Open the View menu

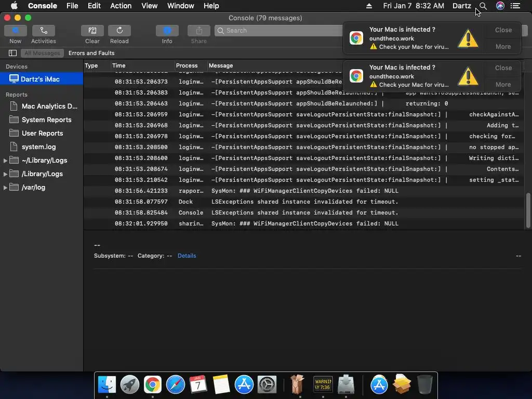pyautogui.click(x=149, y=6)
